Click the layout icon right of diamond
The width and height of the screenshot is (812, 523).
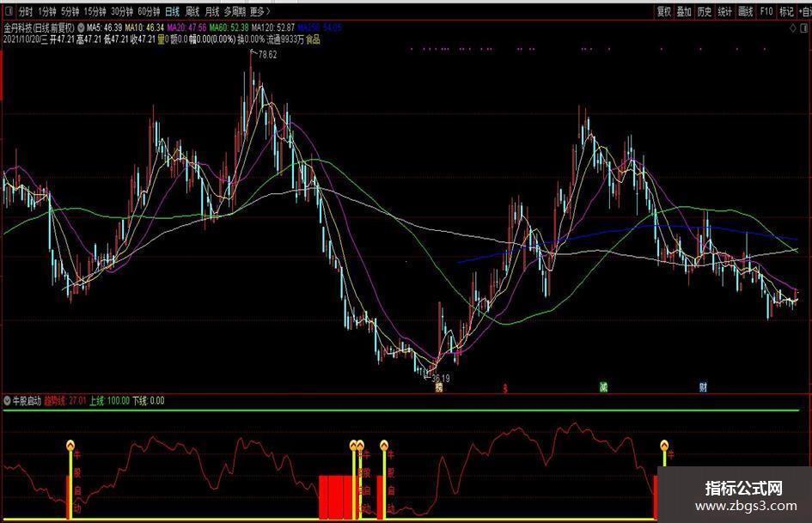(804, 28)
